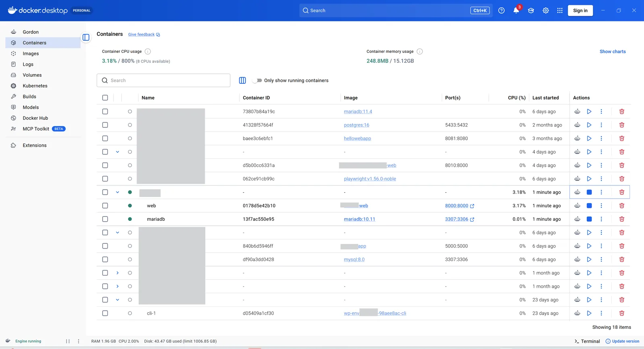Open Kubernetes in the sidebar
Screen dimensions: 644x349
pyautogui.click(x=43, y=86)
